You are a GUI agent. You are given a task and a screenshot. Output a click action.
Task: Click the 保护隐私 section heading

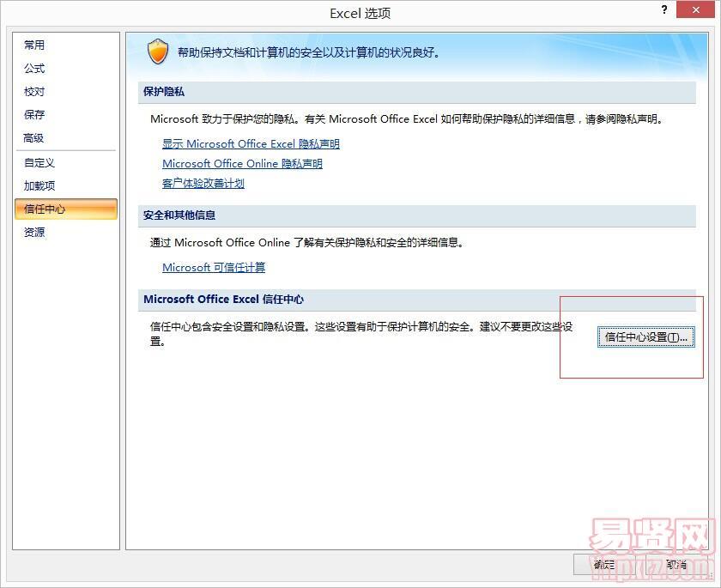click(x=164, y=92)
